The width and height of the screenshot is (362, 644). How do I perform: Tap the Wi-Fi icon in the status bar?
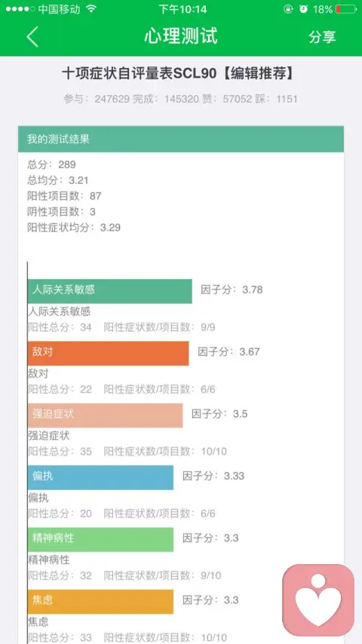[x=91, y=8]
